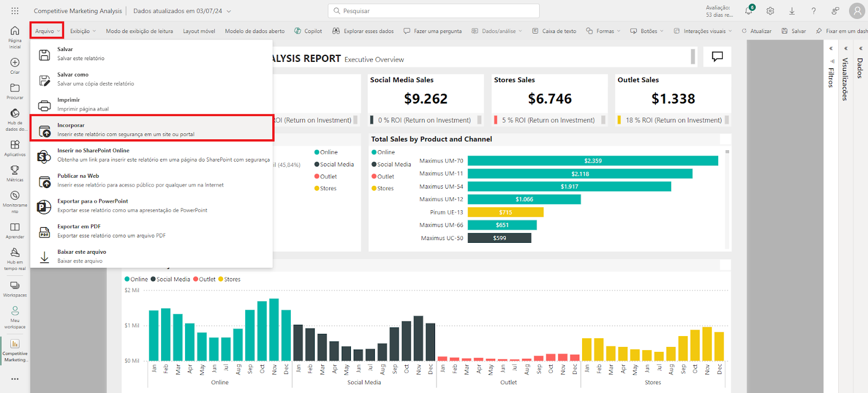Open Meu workspace in sidebar
Screen dimensions: 868x393
tap(15, 317)
